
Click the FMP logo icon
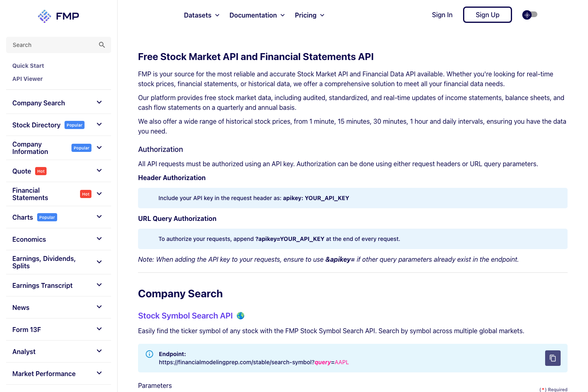(x=45, y=16)
